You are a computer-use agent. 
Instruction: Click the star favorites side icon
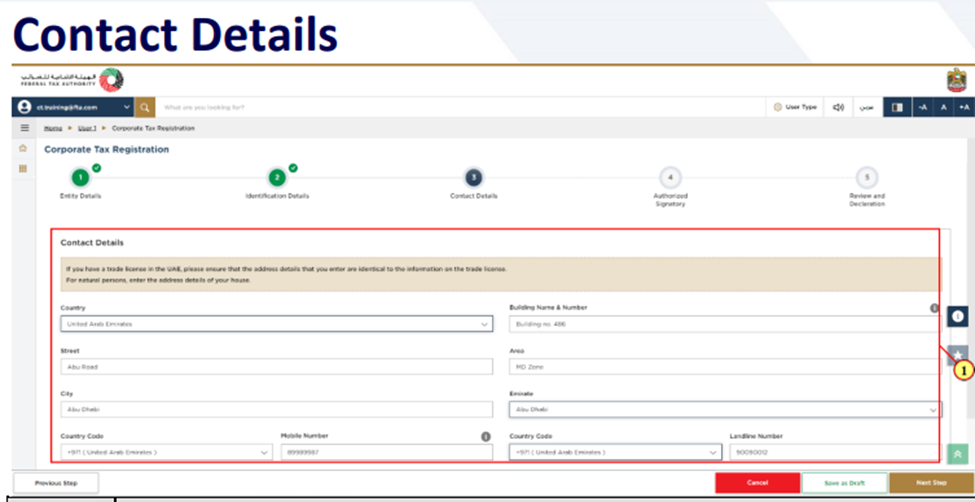pos(957,354)
